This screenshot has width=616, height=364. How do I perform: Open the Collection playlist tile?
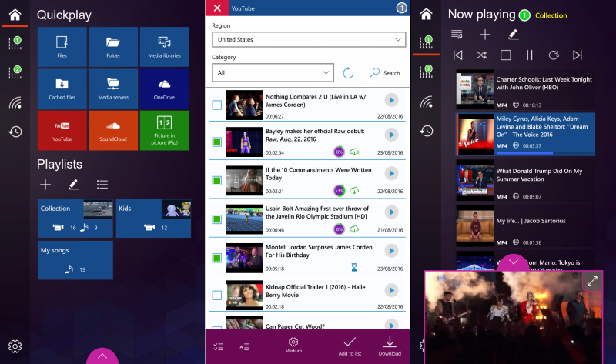(x=75, y=219)
